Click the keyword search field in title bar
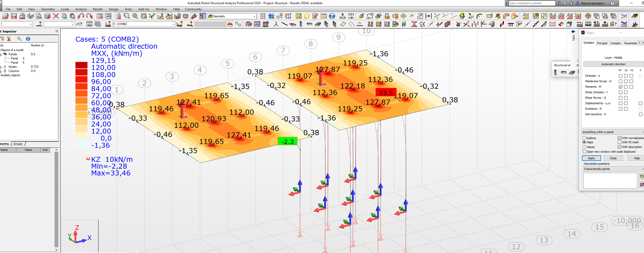 532,3
